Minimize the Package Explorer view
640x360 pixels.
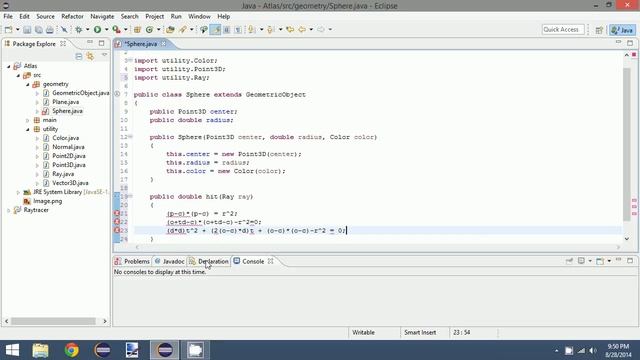point(90,42)
